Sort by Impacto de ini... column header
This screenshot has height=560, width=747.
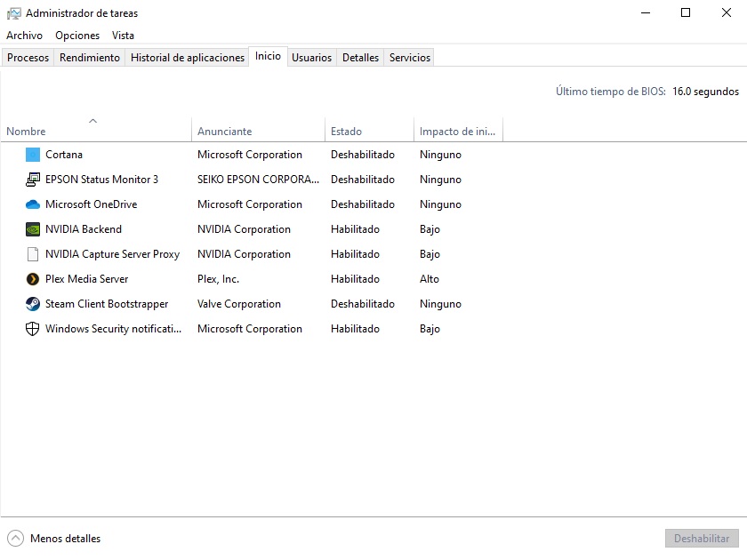tap(458, 132)
